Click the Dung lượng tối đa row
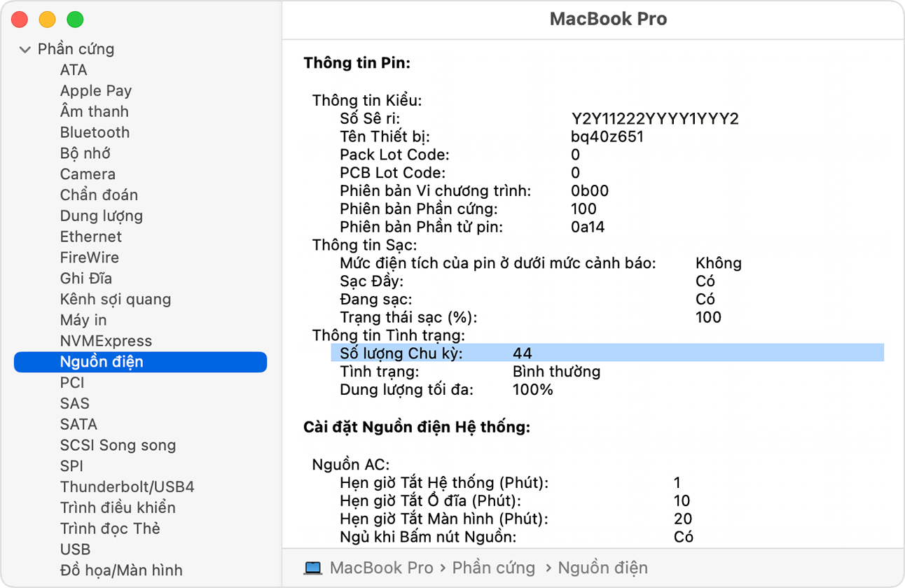 tap(447, 389)
